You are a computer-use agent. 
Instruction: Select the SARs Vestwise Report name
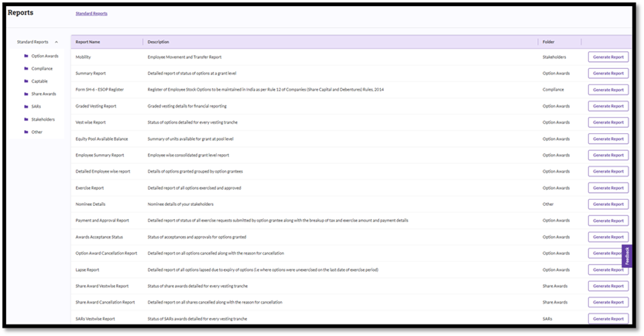pos(95,319)
